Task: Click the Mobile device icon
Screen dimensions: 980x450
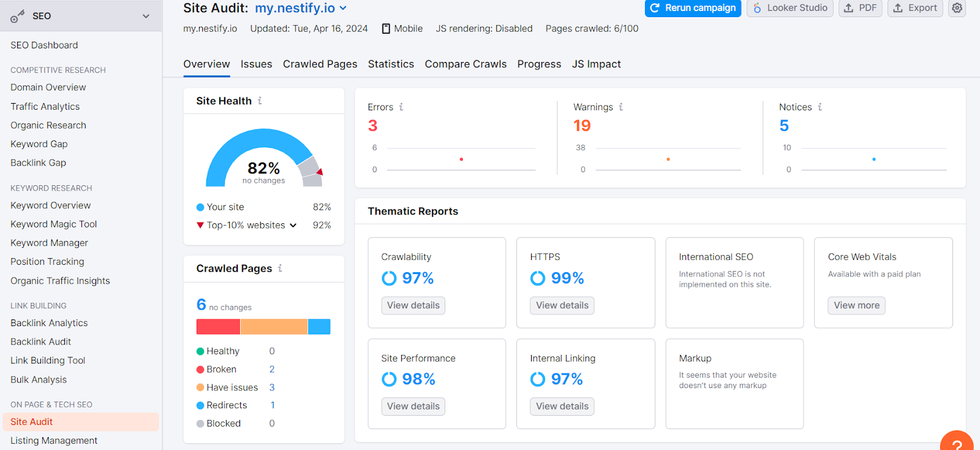Action: click(386, 29)
